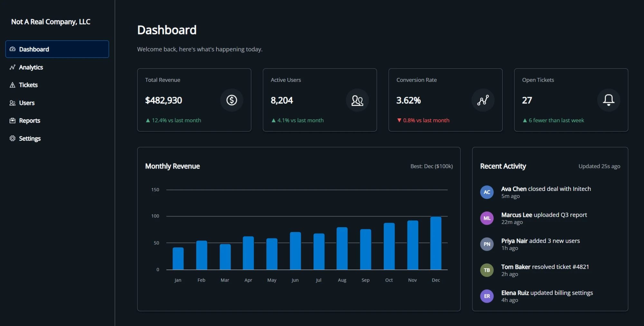Open the Tickets section
This screenshot has height=326, width=644.
(57, 85)
